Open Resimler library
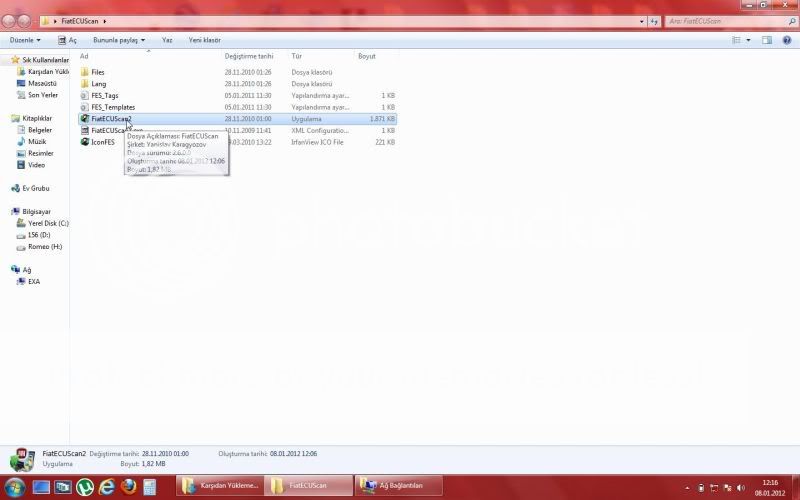800x500 pixels. tap(35, 153)
